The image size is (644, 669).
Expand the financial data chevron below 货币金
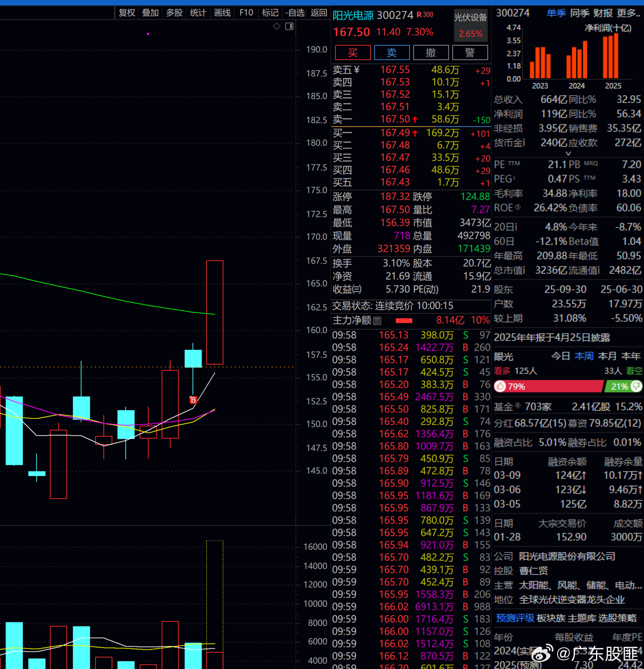[569, 154]
